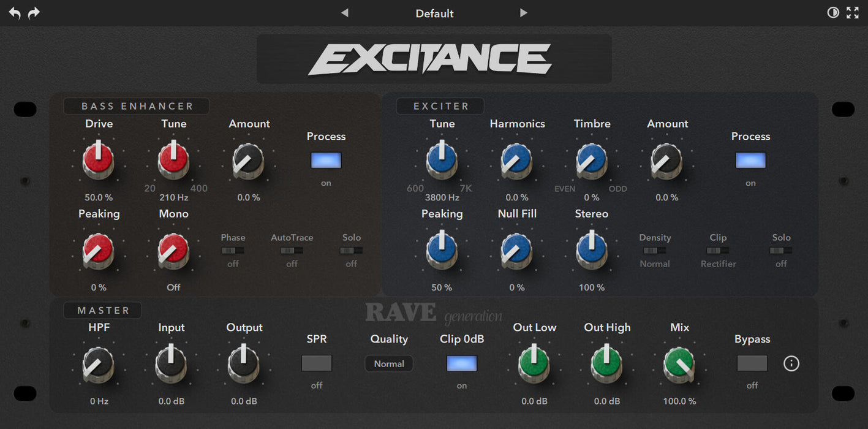Toggle the AutoTrace switch
Screen dimensions: 868x429
[292, 250]
